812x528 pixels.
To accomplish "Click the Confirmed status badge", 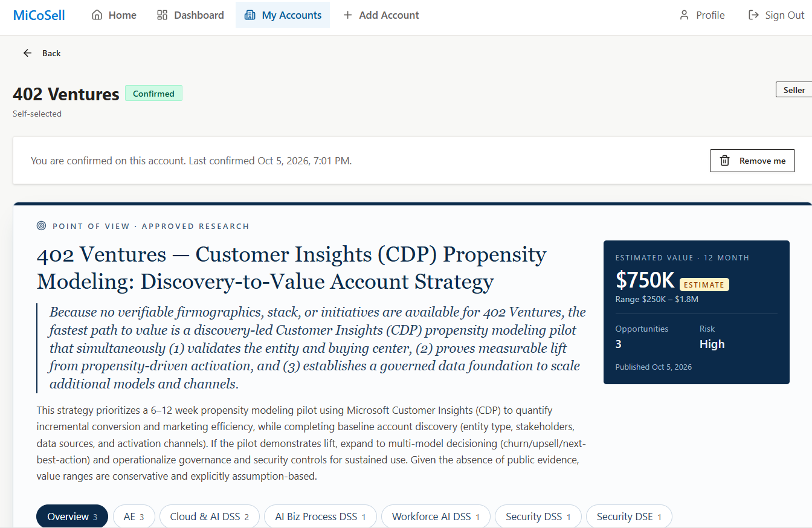I will click(153, 94).
